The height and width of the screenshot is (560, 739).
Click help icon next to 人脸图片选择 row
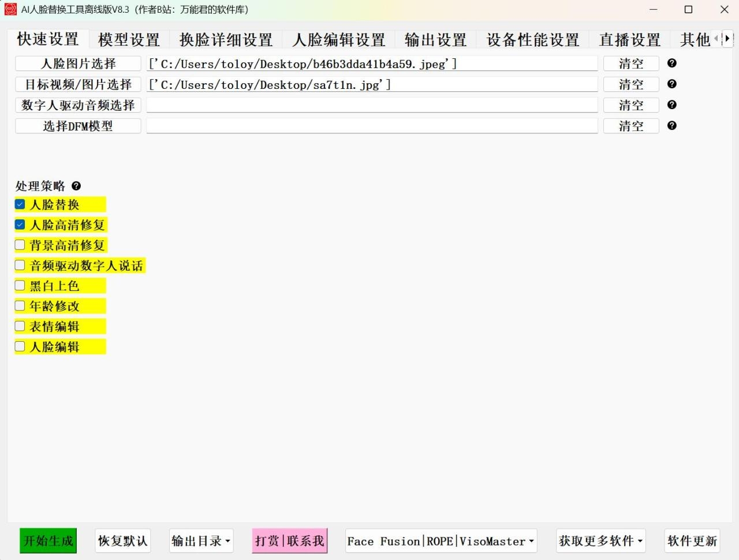(x=671, y=63)
